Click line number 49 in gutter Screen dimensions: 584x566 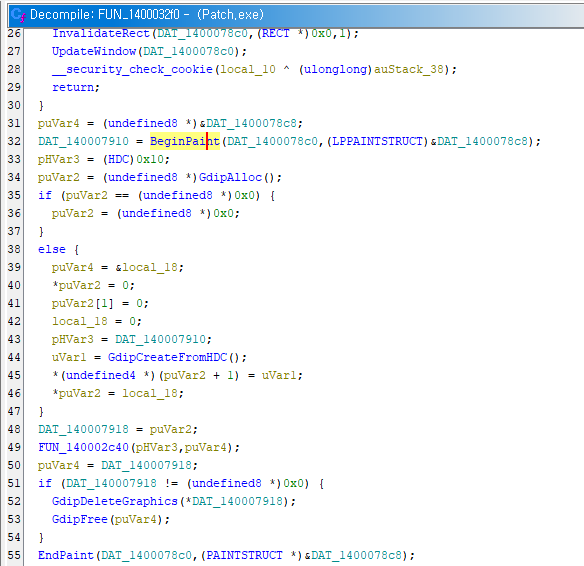pos(14,447)
